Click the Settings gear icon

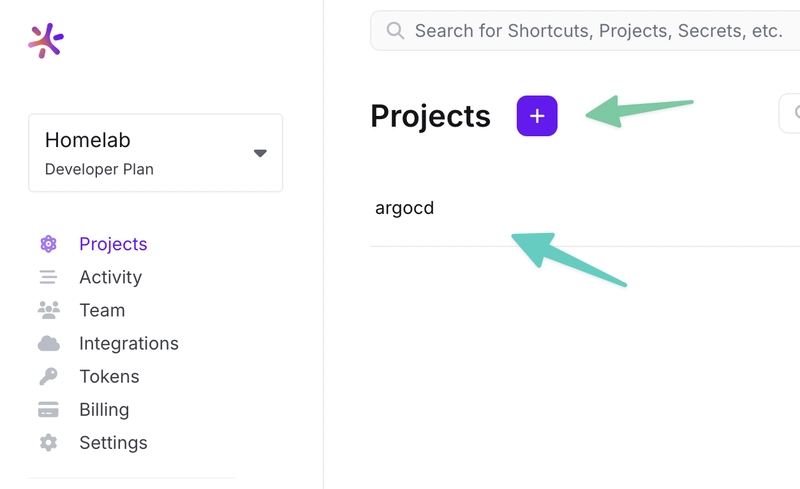pyautogui.click(x=48, y=443)
